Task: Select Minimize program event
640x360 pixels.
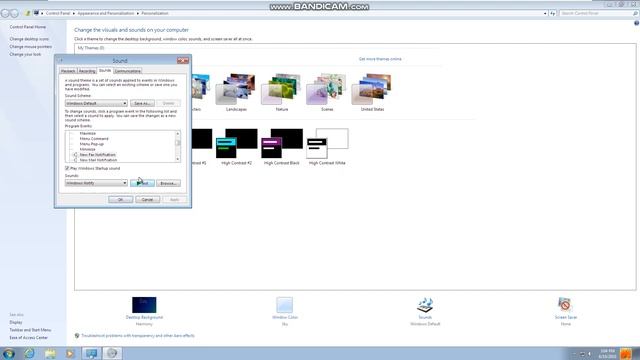Action: pos(87,149)
